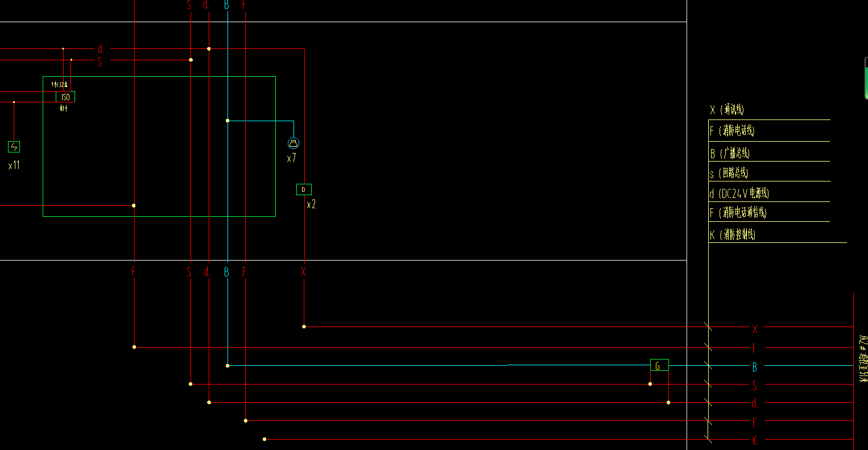Image resolution: width=868 pixels, height=450 pixels.
Task: Select S label on right gray bus line
Action: tap(755, 386)
